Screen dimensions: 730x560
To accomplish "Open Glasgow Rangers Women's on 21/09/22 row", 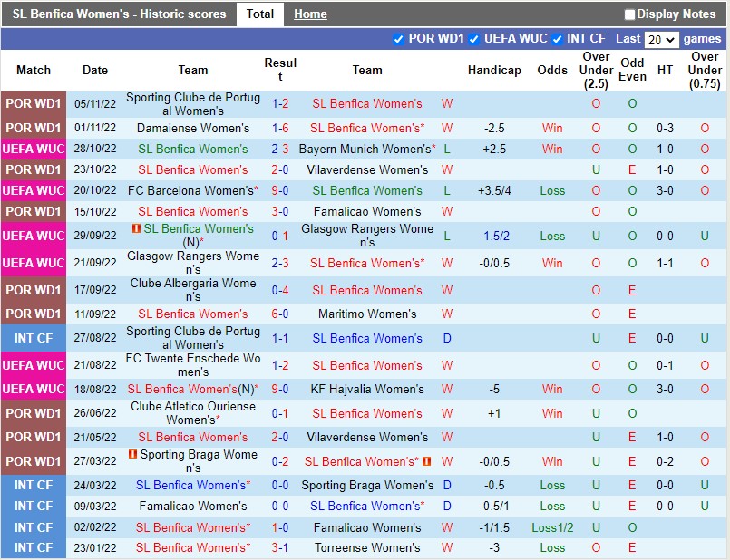I will 193,263.
